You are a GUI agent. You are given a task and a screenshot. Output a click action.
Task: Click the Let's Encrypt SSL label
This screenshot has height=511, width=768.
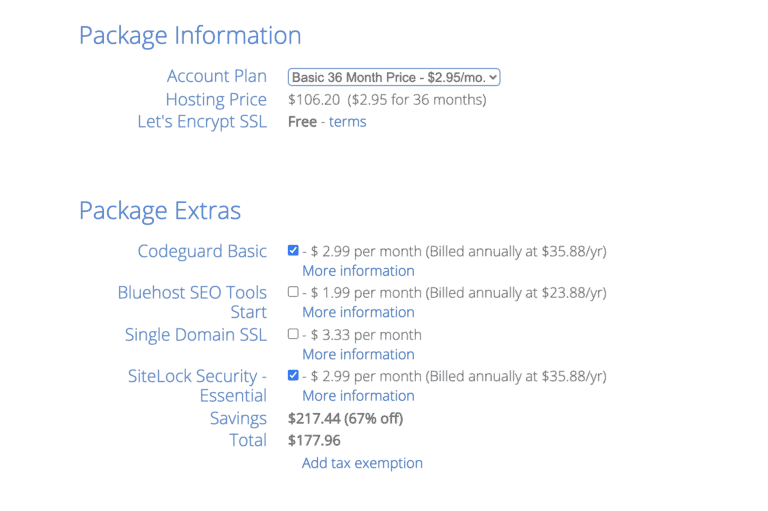[x=202, y=122]
